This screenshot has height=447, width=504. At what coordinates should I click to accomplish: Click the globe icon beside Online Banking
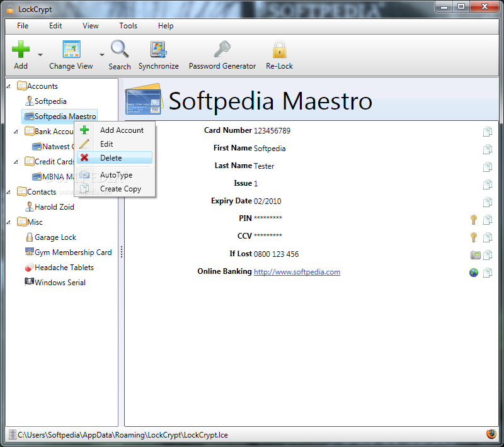tap(474, 273)
